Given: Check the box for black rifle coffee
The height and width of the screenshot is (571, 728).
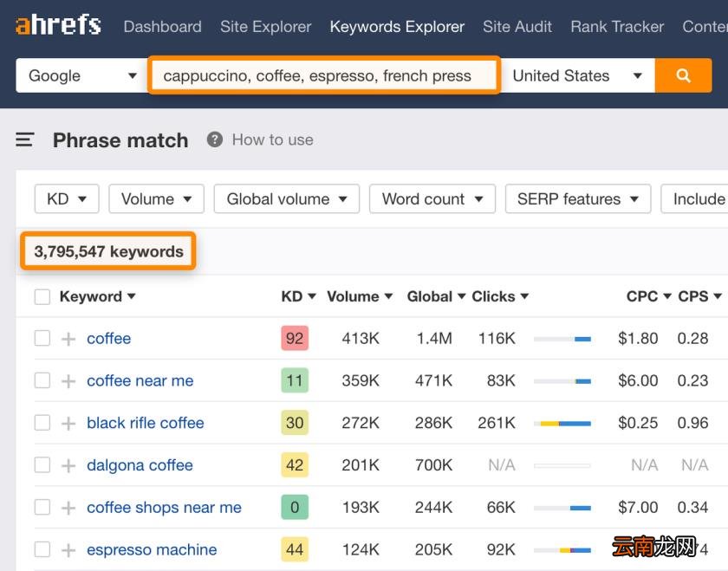Looking at the screenshot, I should (42, 423).
